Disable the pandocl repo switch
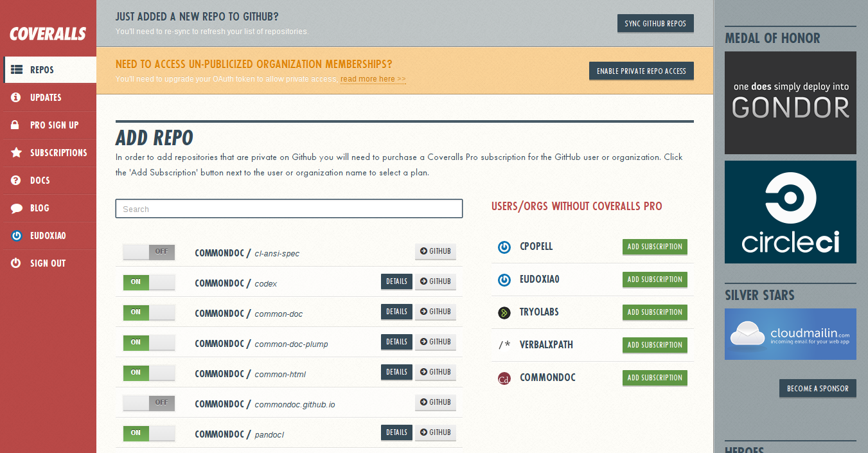 click(x=149, y=433)
